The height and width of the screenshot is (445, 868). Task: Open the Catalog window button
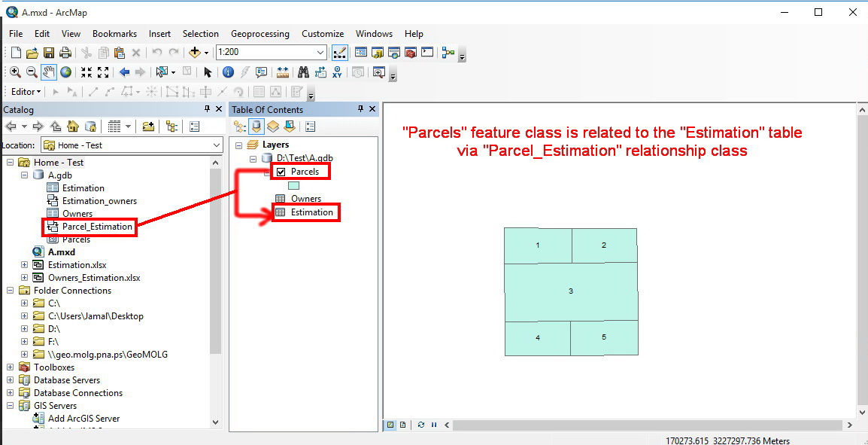(x=378, y=53)
